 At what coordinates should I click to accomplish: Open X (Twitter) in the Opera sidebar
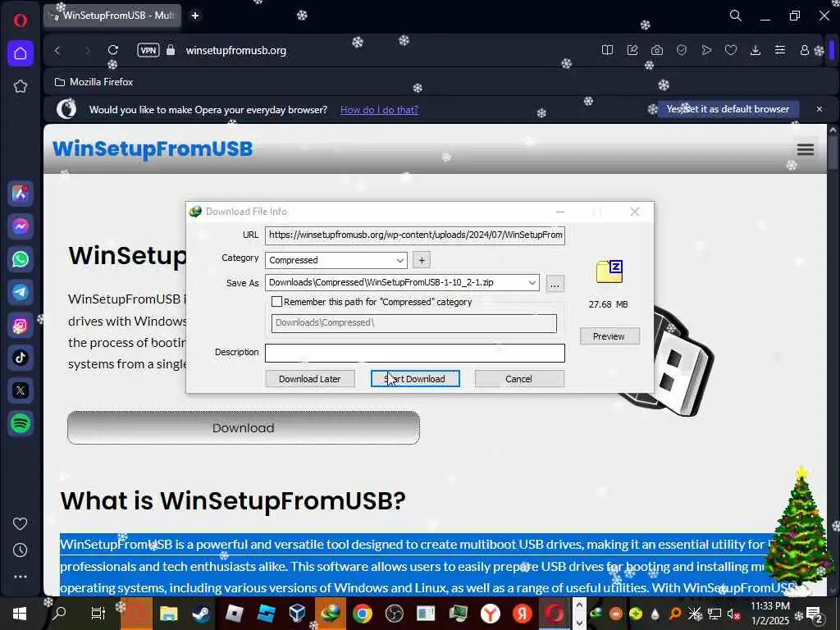tap(21, 390)
